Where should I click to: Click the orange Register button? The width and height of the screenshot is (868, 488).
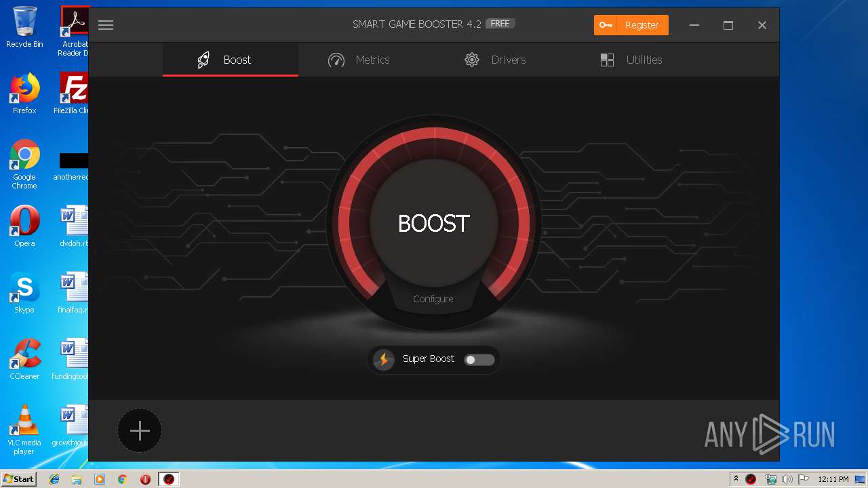point(631,25)
